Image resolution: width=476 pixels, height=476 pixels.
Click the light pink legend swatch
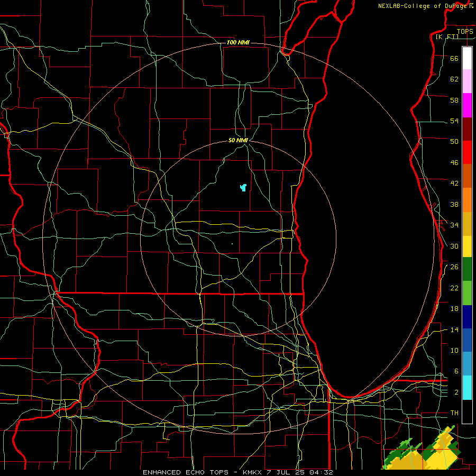point(467,81)
